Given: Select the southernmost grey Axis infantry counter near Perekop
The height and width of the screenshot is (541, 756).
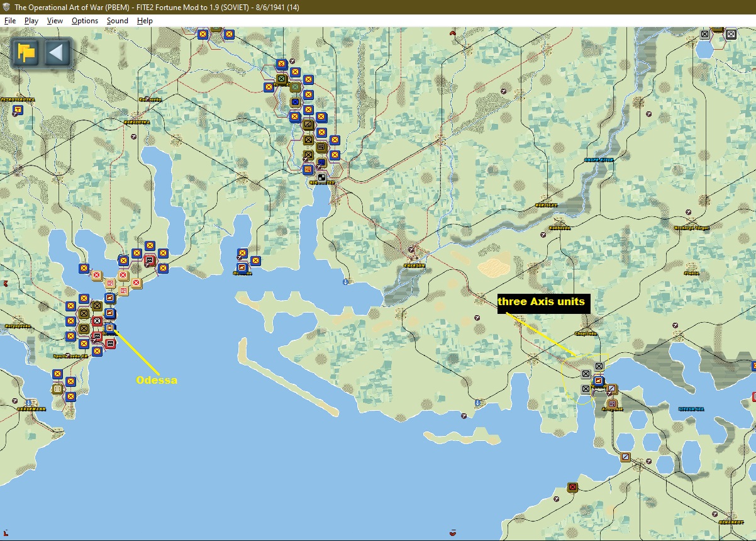Looking at the screenshot, I should (x=586, y=389).
